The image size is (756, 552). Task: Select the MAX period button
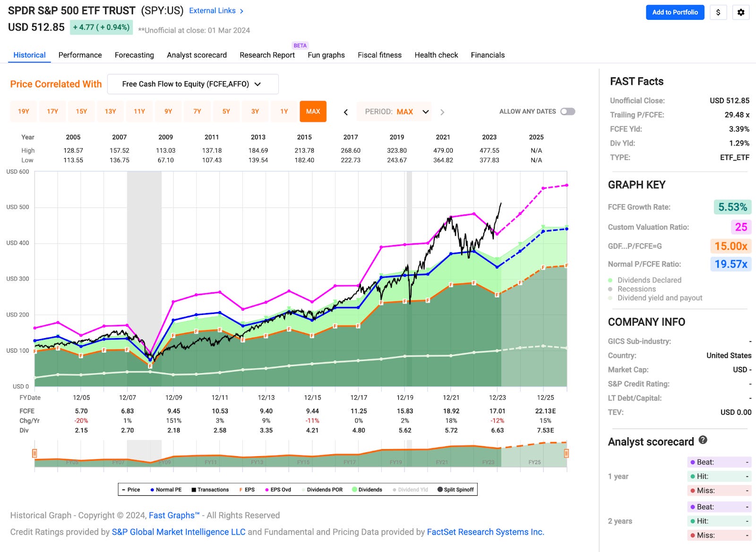pyautogui.click(x=313, y=111)
